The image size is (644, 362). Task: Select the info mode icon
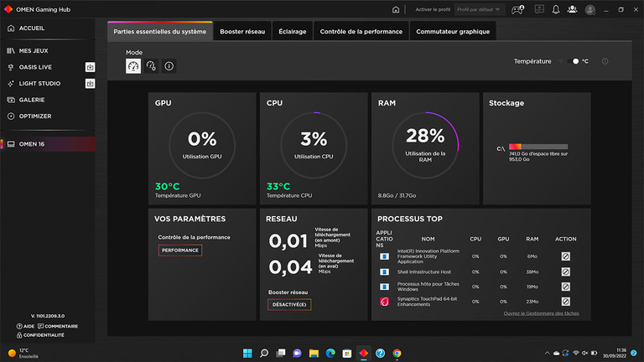click(169, 66)
